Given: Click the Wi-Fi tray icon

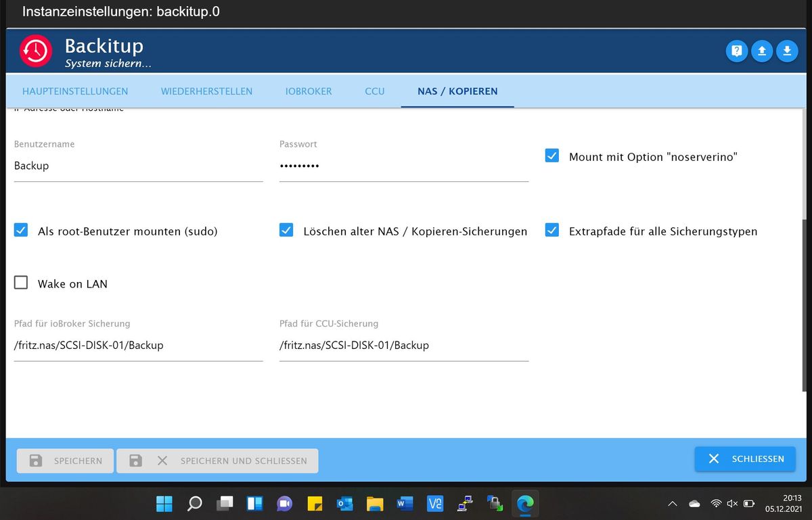Looking at the screenshot, I should (716, 504).
